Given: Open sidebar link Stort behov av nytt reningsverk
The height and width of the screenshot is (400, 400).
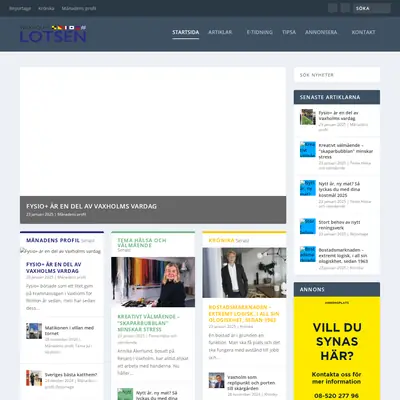Looking at the screenshot, I should pyautogui.click(x=339, y=225).
